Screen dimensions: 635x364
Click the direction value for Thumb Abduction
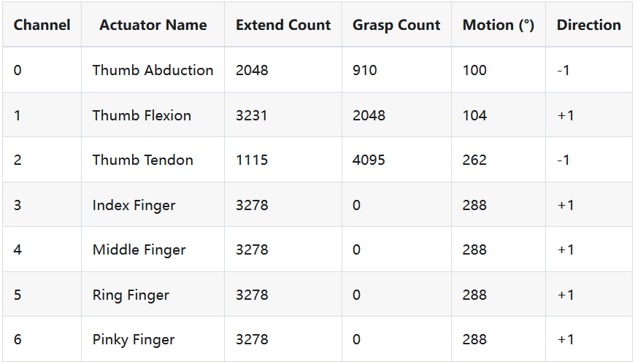[563, 70]
